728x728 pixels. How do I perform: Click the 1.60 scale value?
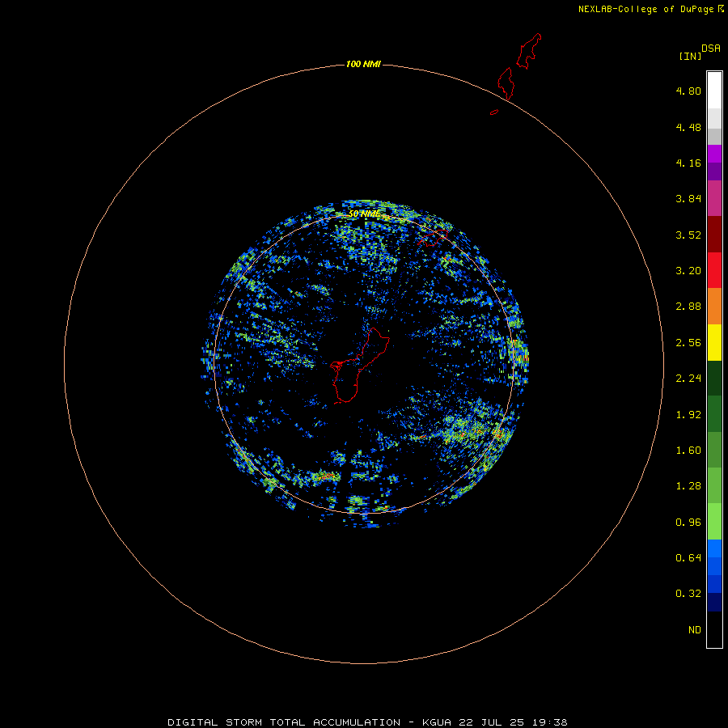pyautogui.click(x=688, y=451)
